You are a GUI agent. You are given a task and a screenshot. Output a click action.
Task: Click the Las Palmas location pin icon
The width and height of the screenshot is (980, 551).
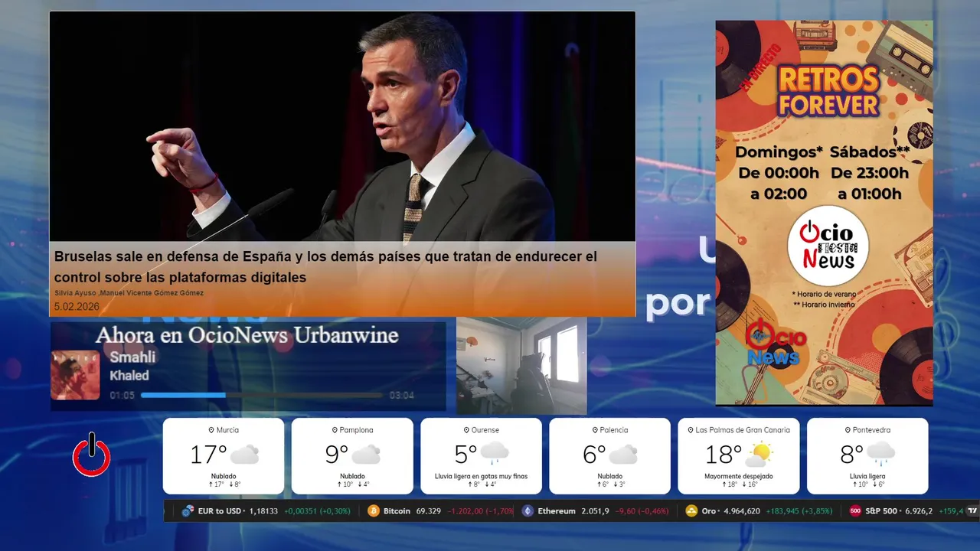click(x=690, y=430)
